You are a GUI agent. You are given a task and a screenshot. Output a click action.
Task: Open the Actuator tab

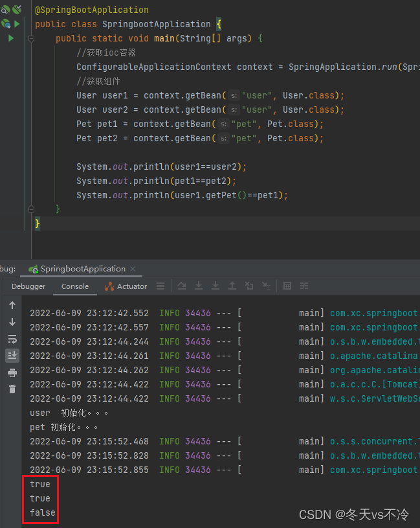point(126,286)
